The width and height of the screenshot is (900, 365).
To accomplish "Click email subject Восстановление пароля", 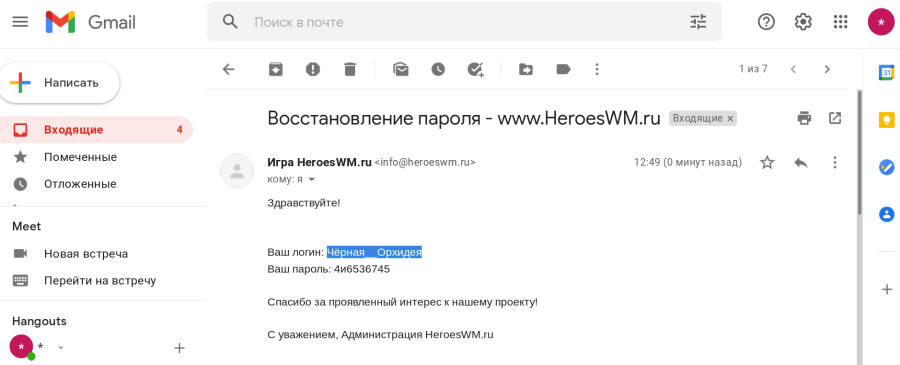I will 374,118.
